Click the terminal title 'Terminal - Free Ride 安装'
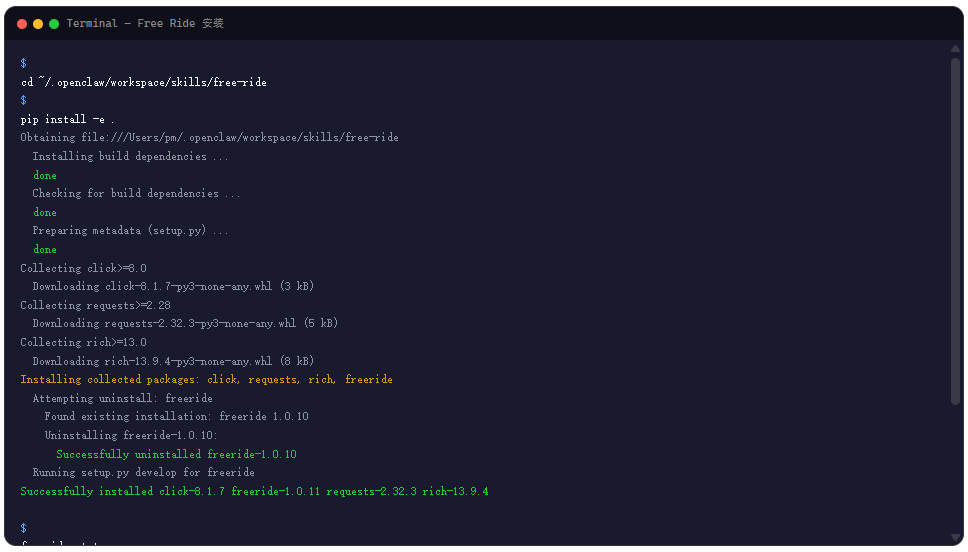Image resolution: width=968 pixels, height=552 pixels. pos(145,23)
